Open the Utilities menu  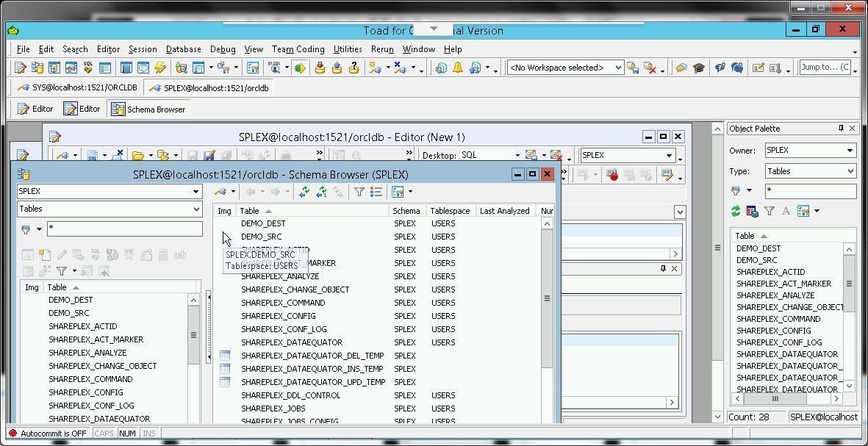click(x=348, y=49)
